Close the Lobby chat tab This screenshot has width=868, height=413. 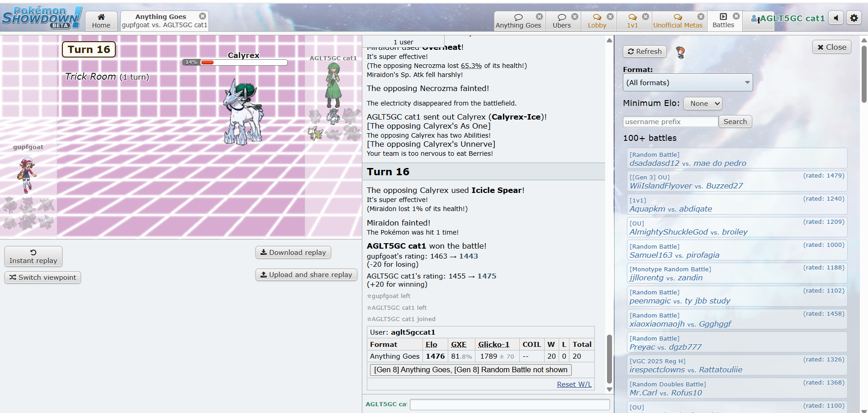610,17
